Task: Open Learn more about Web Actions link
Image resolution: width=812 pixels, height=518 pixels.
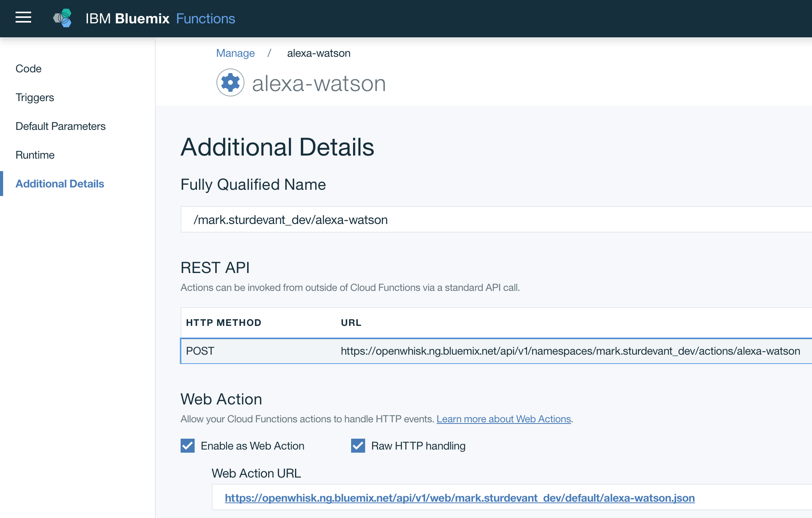Action: point(503,419)
